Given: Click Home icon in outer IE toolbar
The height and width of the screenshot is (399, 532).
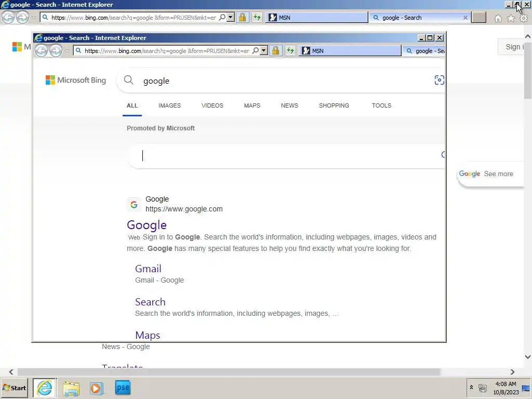Looking at the screenshot, I should 498,18.
